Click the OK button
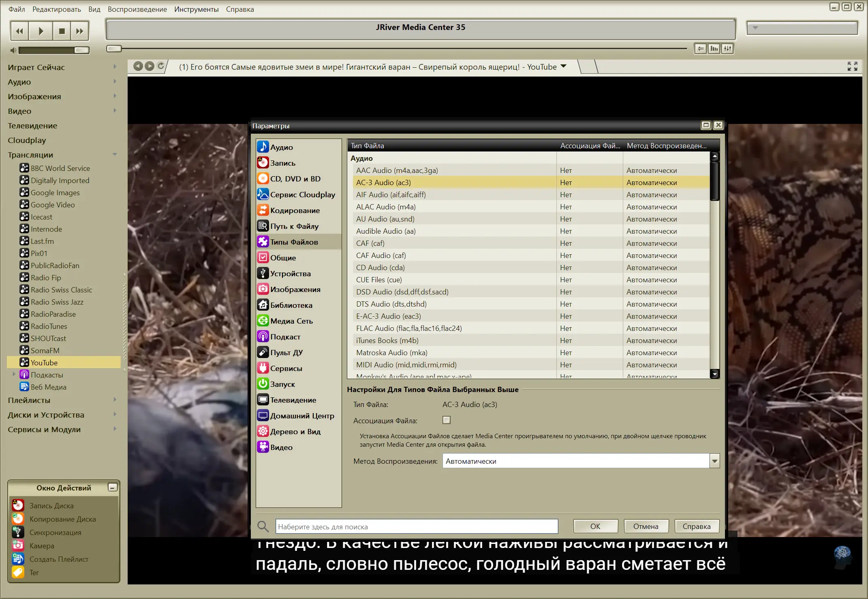 pyautogui.click(x=595, y=526)
